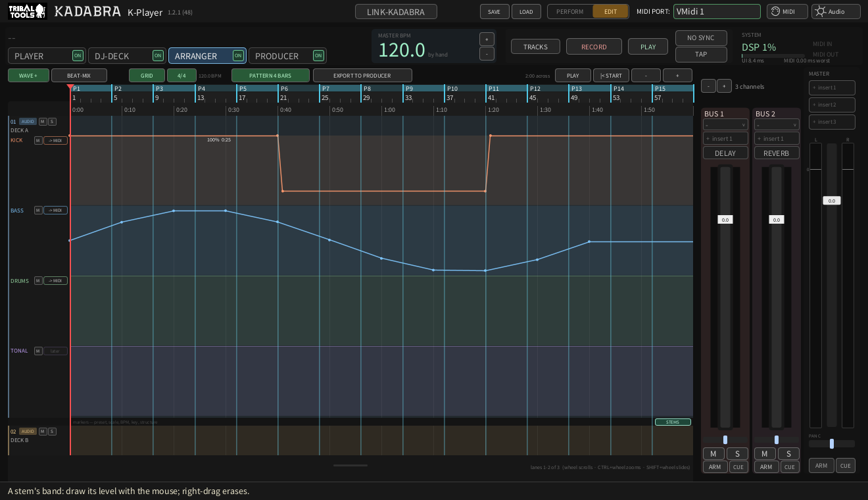
Task: Adjust the master PAN slider
Action: pos(832,443)
